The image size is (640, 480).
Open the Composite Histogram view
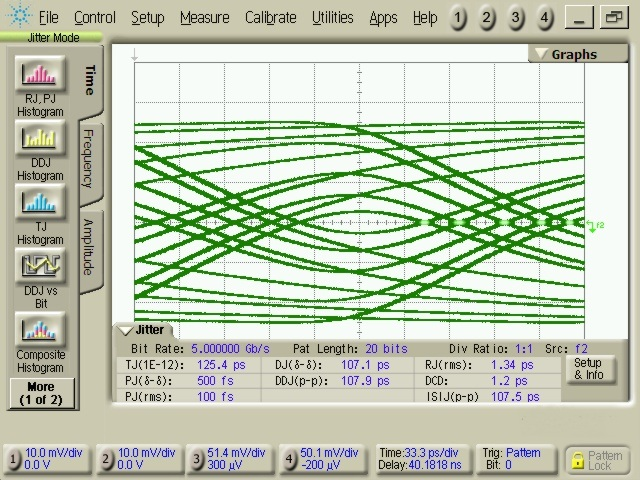pos(40,329)
